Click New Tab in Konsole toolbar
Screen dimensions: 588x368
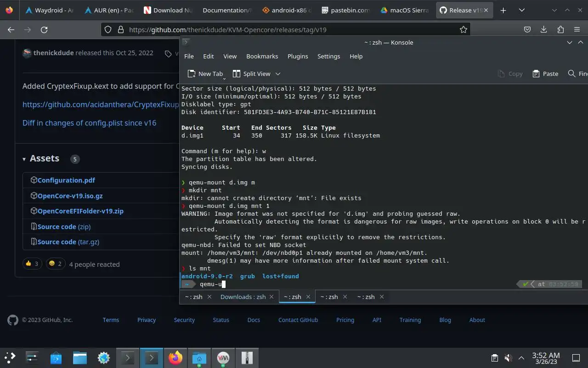pyautogui.click(x=205, y=74)
